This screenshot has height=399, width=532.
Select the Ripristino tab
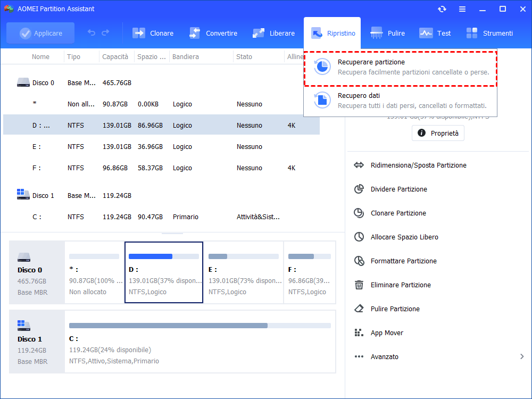click(x=332, y=33)
